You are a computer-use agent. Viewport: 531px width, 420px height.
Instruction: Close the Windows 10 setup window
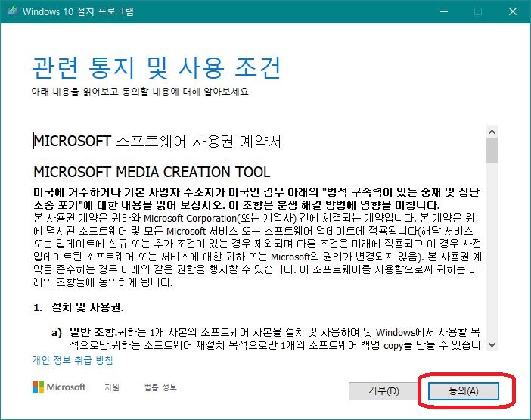click(513, 11)
